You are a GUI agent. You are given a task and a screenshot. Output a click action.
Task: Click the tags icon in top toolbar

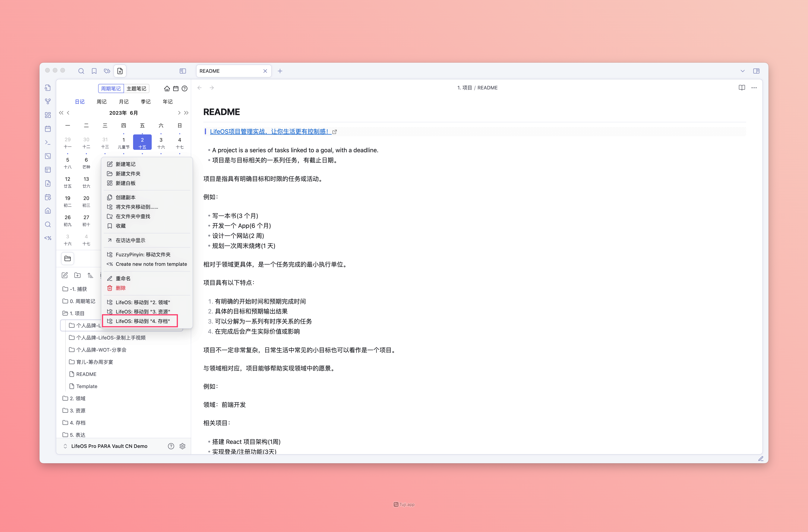[x=107, y=71]
